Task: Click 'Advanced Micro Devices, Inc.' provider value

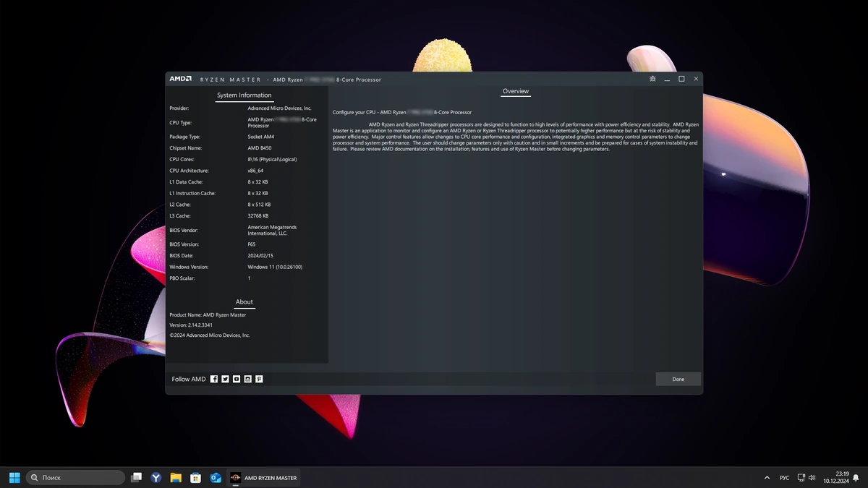Action: 279,108
